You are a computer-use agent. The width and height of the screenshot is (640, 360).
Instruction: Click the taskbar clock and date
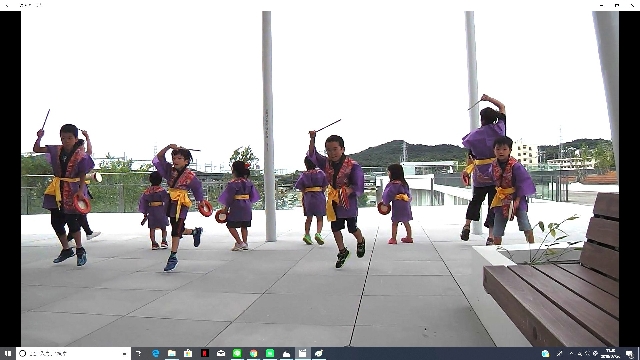point(611,353)
